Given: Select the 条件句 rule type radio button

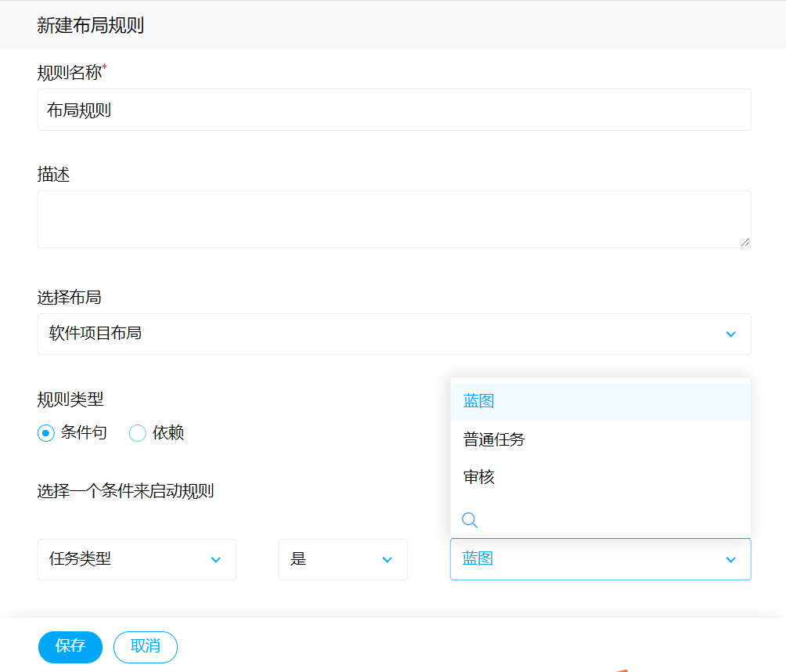Looking at the screenshot, I should (x=46, y=433).
